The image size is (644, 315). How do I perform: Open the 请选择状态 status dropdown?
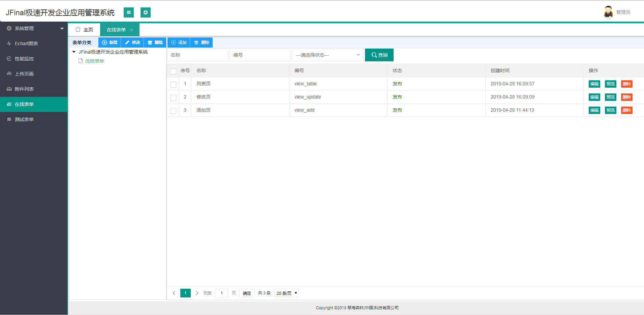click(328, 55)
